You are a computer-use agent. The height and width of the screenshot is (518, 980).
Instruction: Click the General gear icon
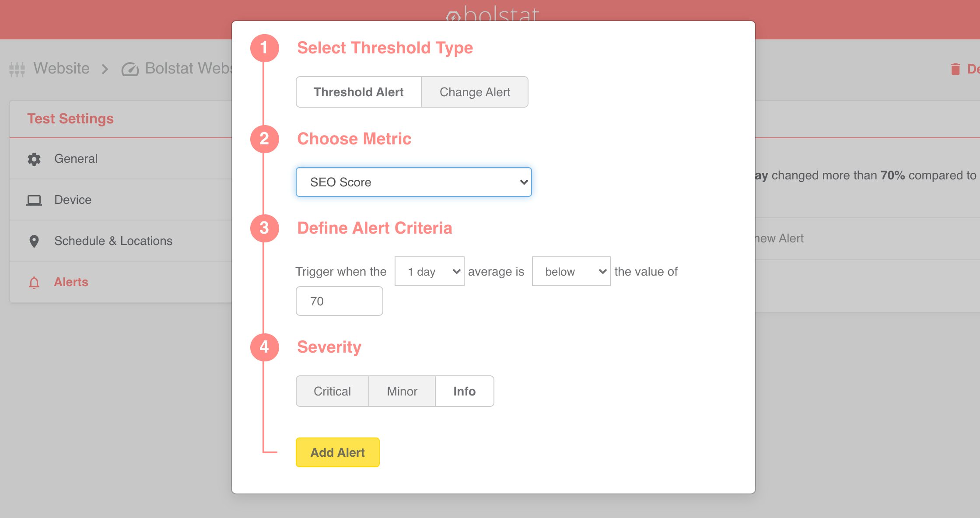pyautogui.click(x=34, y=159)
